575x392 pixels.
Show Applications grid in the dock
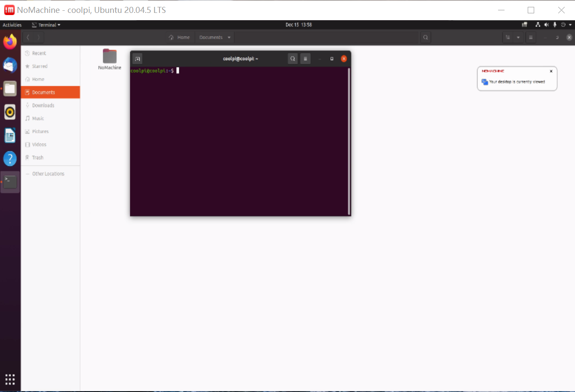pyautogui.click(x=10, y=379)
